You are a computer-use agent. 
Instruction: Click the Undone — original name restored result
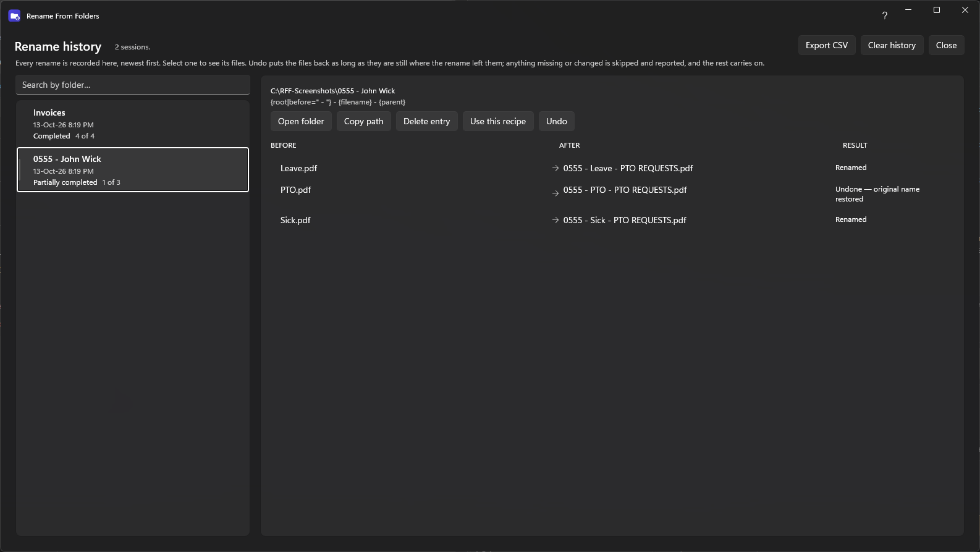click(x=877, y=194)
